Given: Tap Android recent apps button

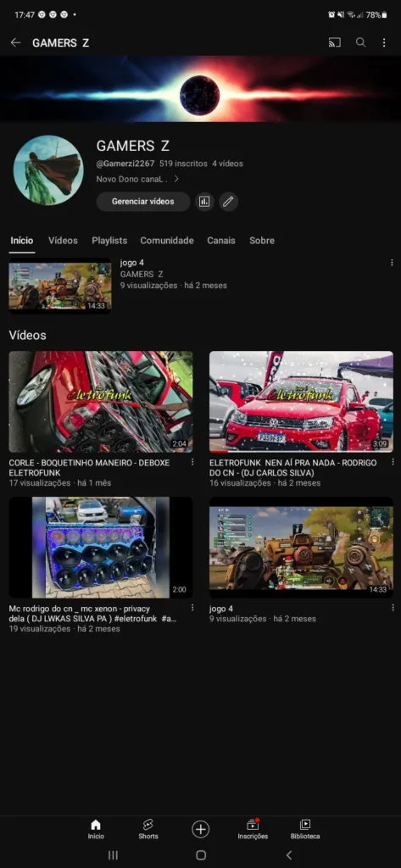Looking at the screenshot, I should click(x=113, y=855).
